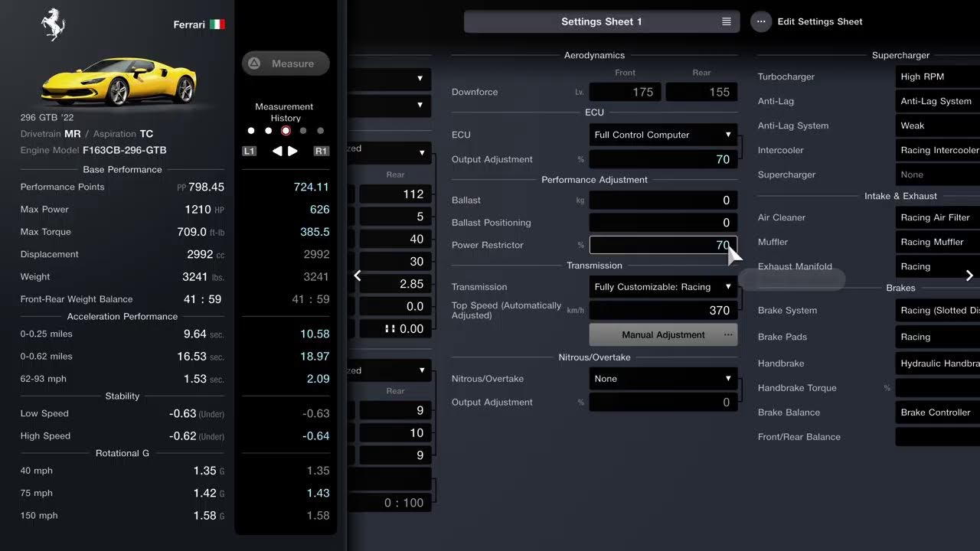Click the rear value field showing 40
This screenshot has width=980, height=551.
[x=395, y=239]
